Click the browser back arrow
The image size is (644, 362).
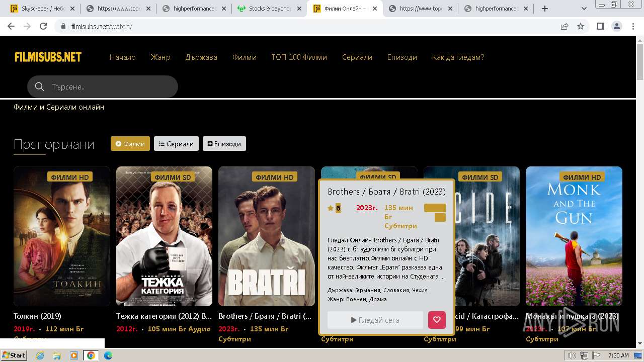coord(11,26)
